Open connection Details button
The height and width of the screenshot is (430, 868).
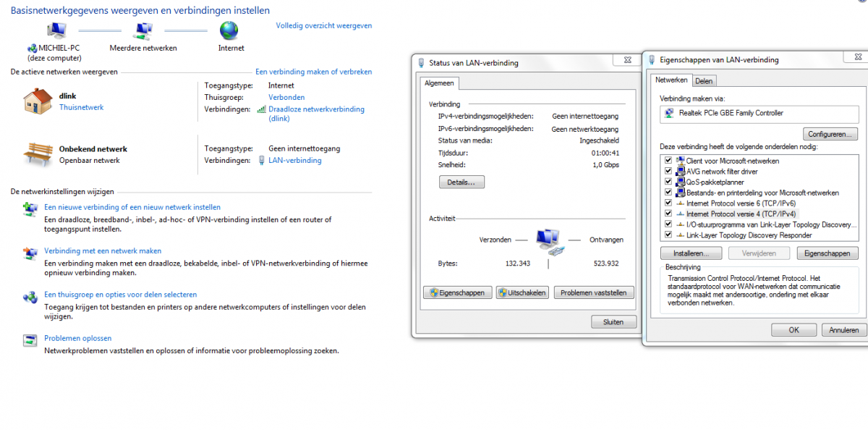(x=461, y=182)
